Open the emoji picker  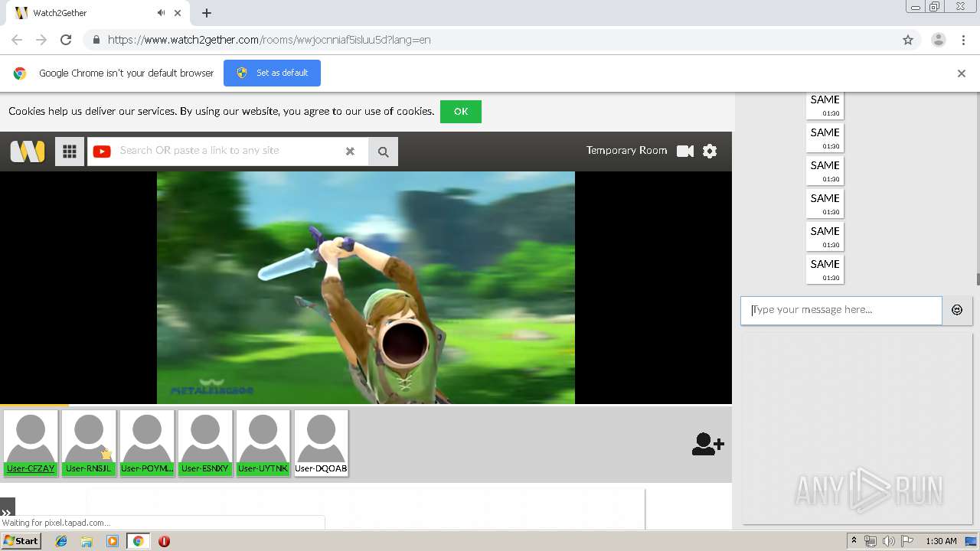(x=957, y=310)
